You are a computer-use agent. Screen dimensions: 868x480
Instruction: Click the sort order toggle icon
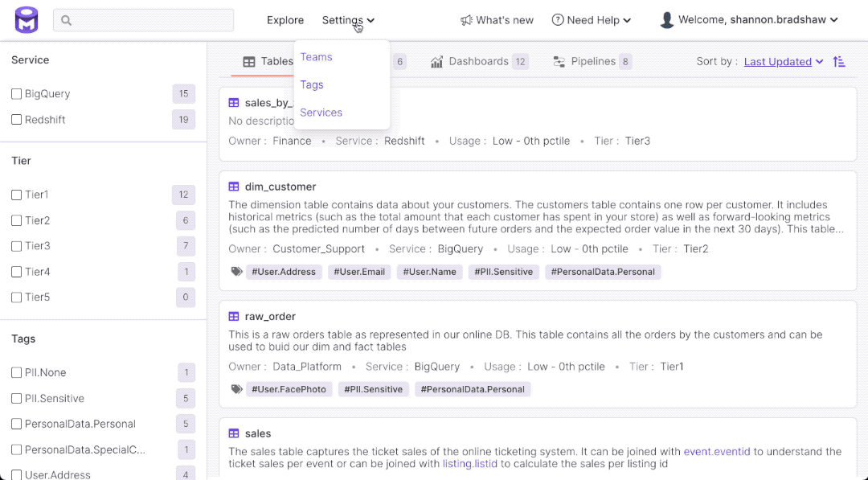pos(839,62)
